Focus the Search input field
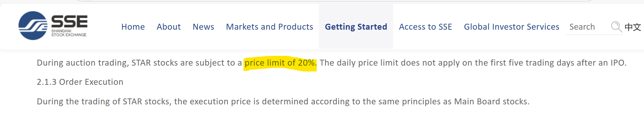644x126 pixels. pyautogui.click(x=588, y=27)
